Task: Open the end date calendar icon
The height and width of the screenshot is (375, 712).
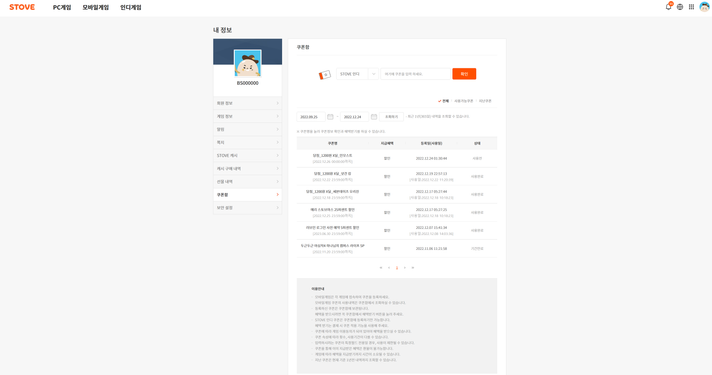Action: coord(374,117)
